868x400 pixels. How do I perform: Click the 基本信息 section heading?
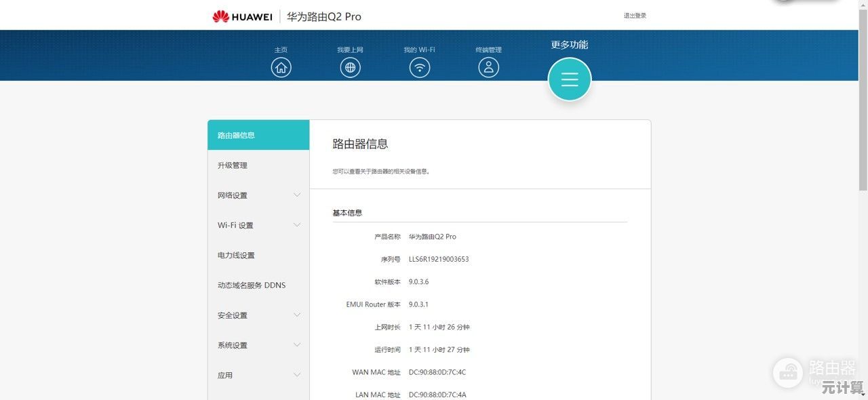point(347,212)
